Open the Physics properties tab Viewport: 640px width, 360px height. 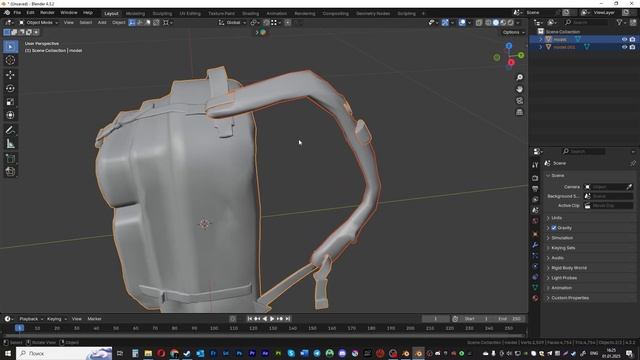535,266
